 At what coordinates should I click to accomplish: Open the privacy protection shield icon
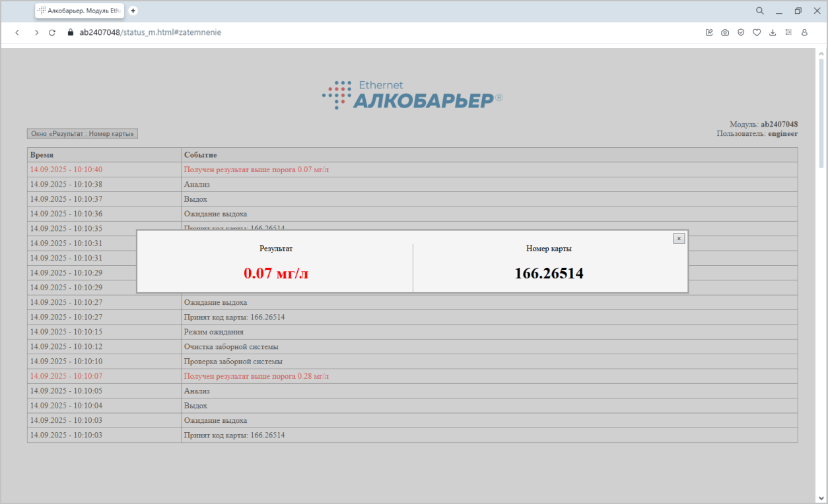pos(741,32)
